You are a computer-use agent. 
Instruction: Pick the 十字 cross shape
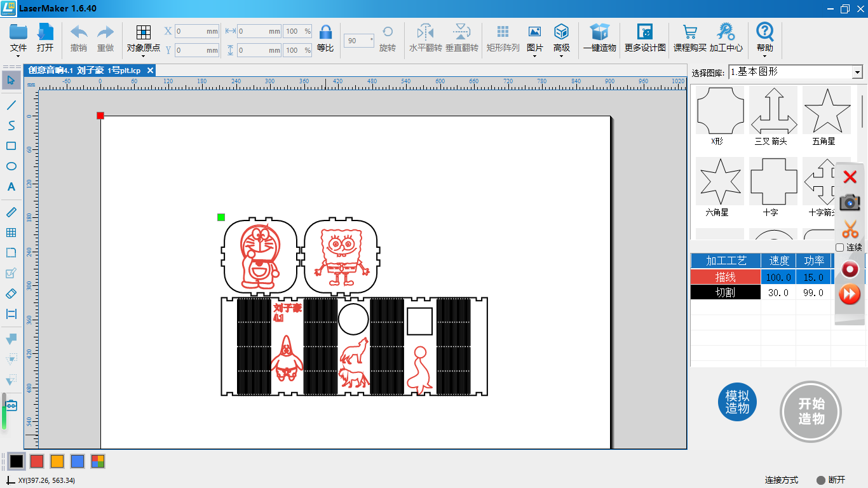[x=773, y=181]
